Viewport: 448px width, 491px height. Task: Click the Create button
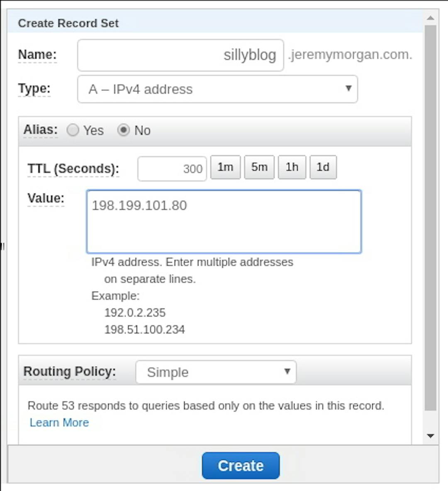pyautogui.click(x=241, y=466)
